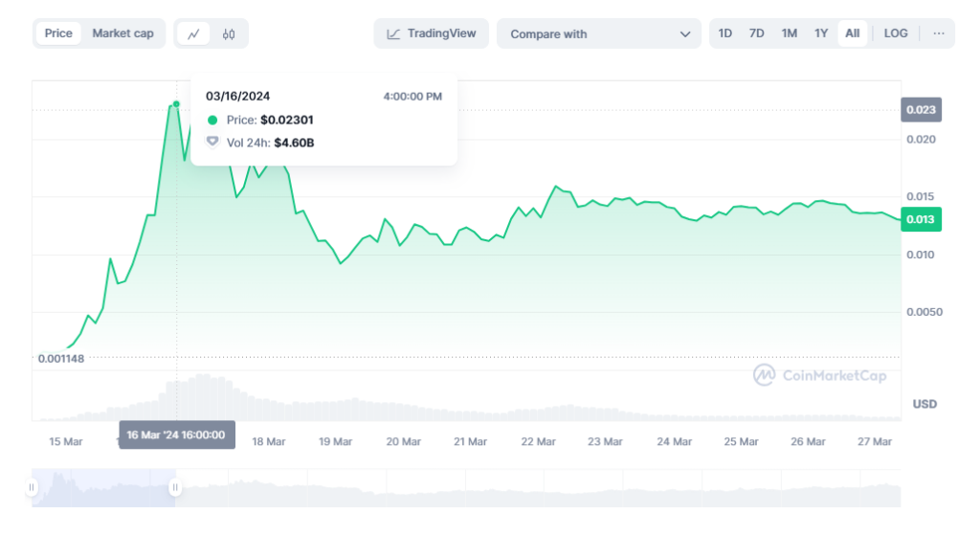This screenshot has width=980, height=534.
Task: Click the 25 Mar axis label
Action: coord(741,441)
